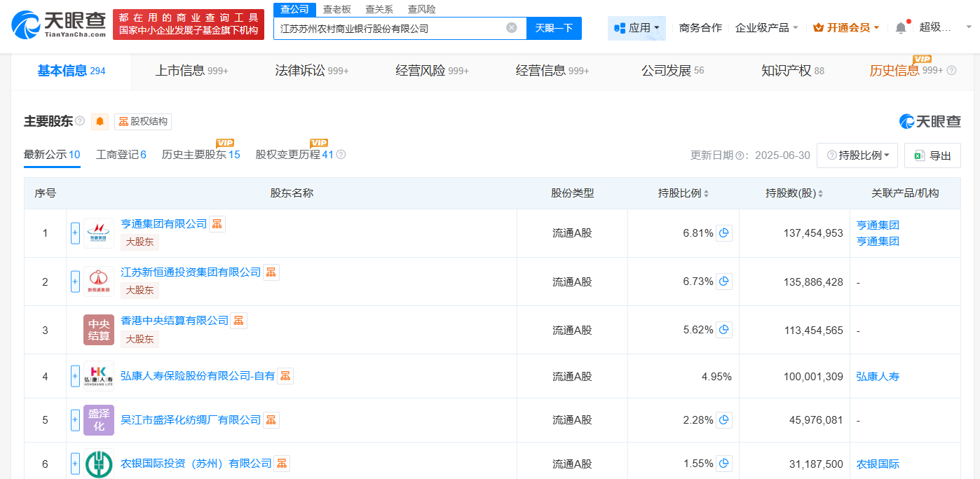Open the 持股比例 sort dropdown
The height and width of the screenshot is (479, 980).
coord(857,155)
